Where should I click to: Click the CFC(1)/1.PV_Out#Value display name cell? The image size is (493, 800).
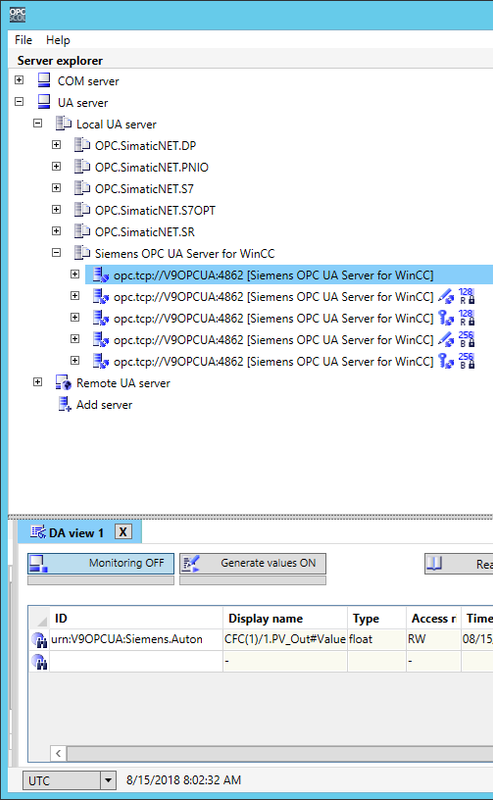pyautogui.click(x=285, y=639)
